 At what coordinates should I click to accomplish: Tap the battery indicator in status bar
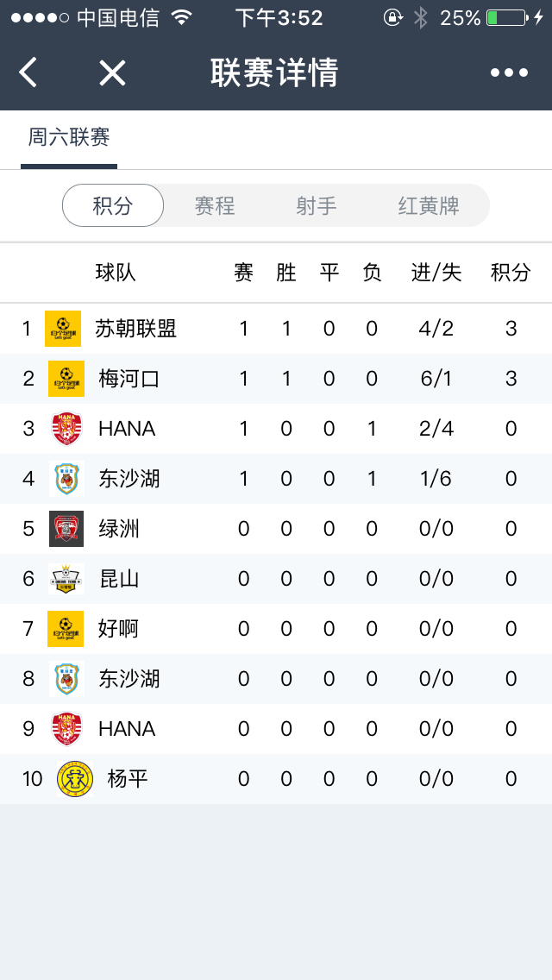(x=506, y=18)
